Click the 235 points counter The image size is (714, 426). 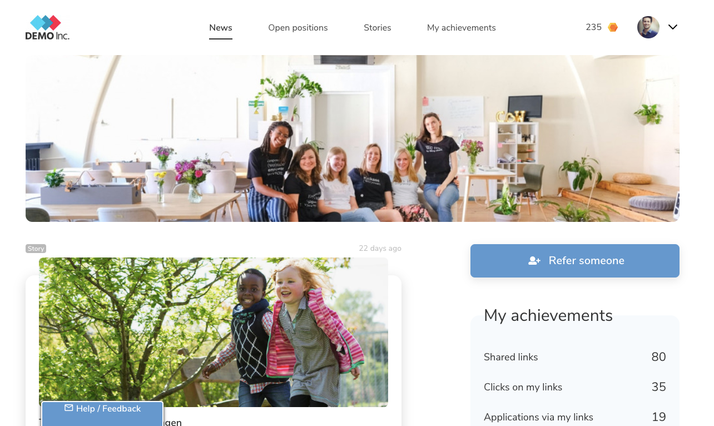point(593,27)
